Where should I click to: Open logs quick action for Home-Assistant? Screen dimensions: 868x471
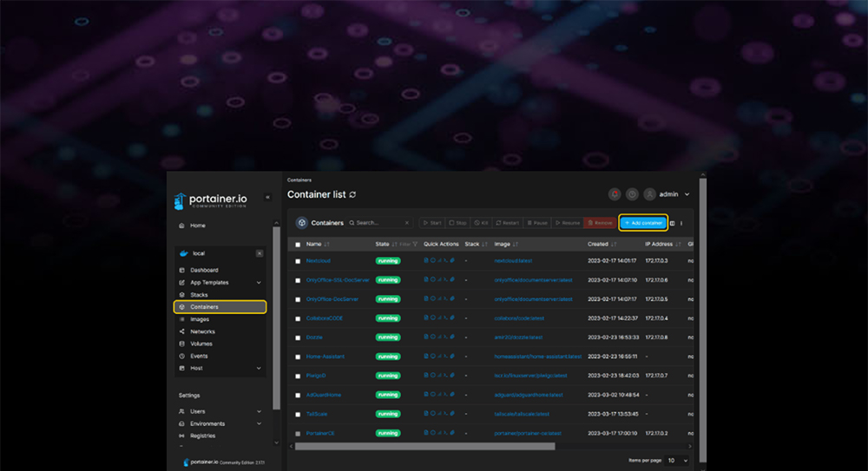[425, 357]
